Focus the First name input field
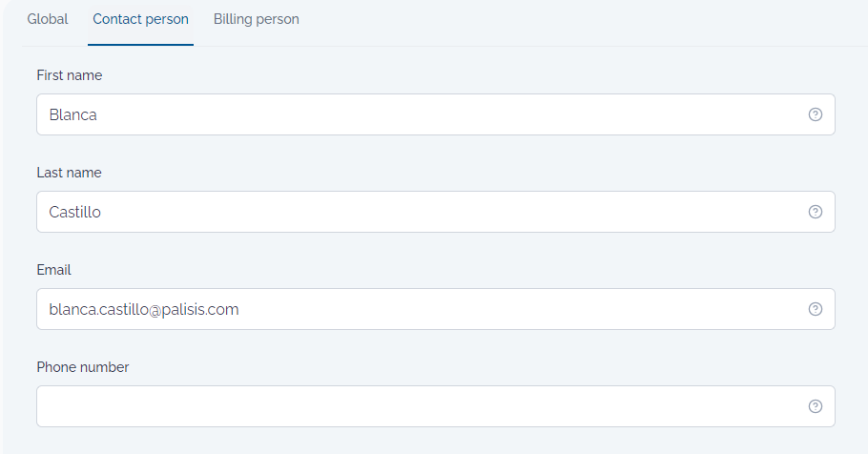The image size is (868, 454). point(436,114)
